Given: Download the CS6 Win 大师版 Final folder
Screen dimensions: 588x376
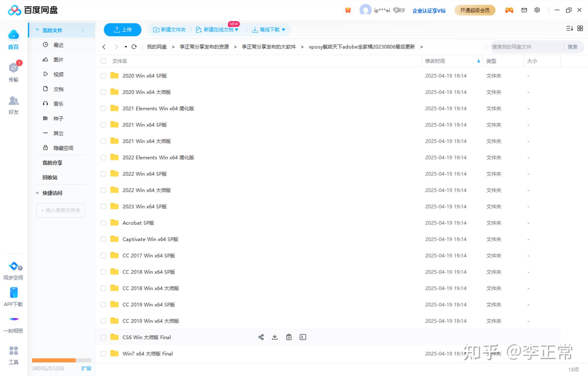Looking at the screenshot, I should coord(275,337).
